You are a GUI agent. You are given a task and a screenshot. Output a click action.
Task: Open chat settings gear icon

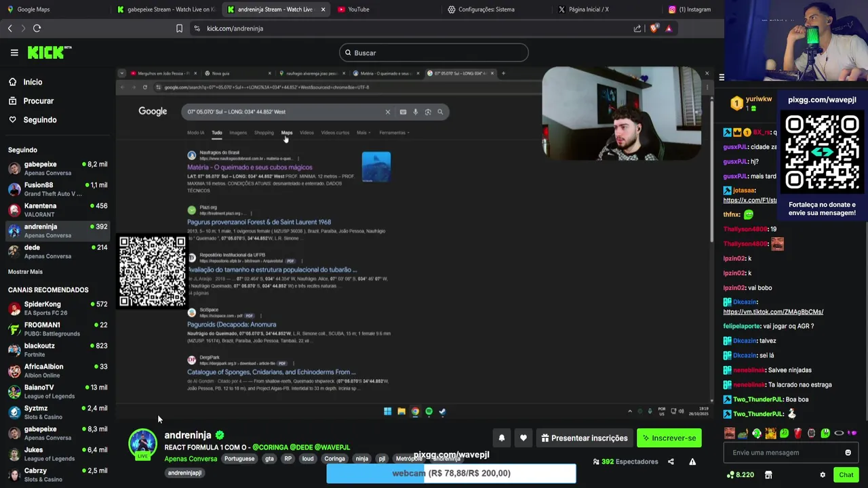[823, 475]
